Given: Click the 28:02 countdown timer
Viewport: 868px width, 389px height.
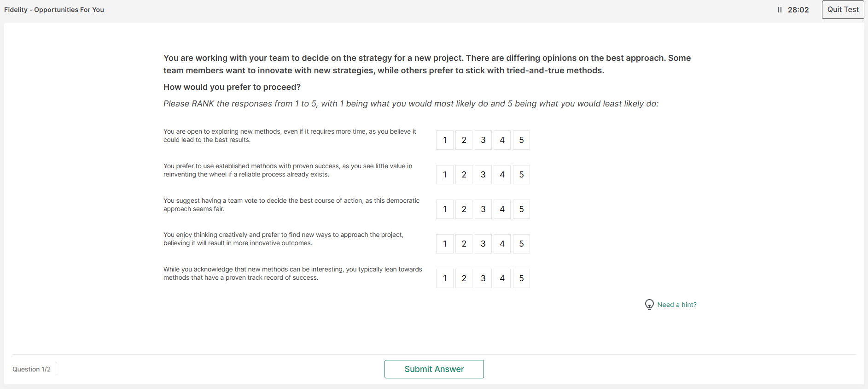Looking at the screenshot, I should [x=798, y=10].
